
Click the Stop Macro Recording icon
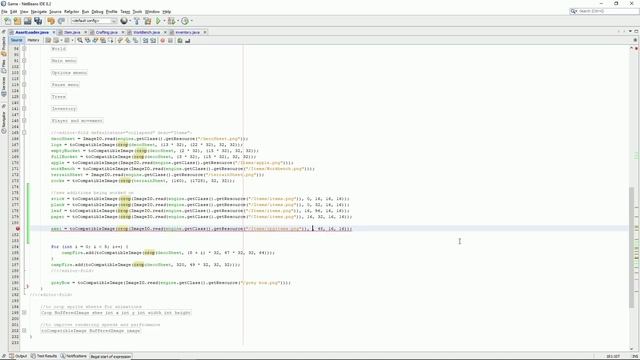[x=171, y=40]
